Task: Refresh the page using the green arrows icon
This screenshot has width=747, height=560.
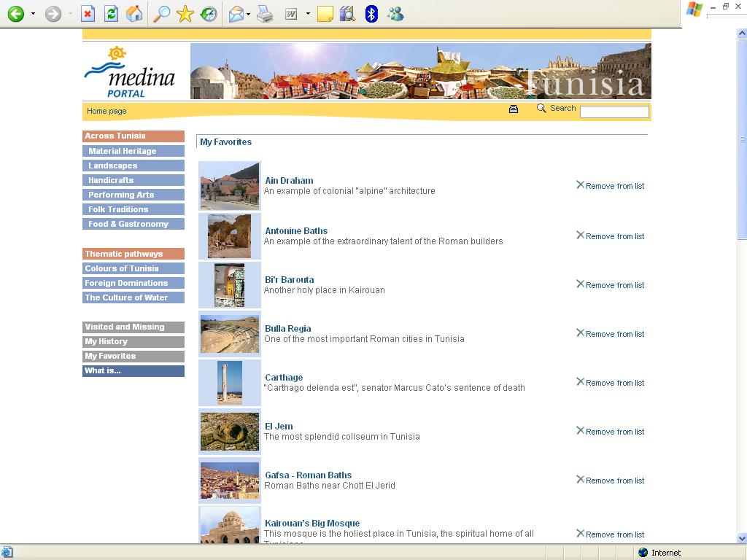Action: coord(111,14)
